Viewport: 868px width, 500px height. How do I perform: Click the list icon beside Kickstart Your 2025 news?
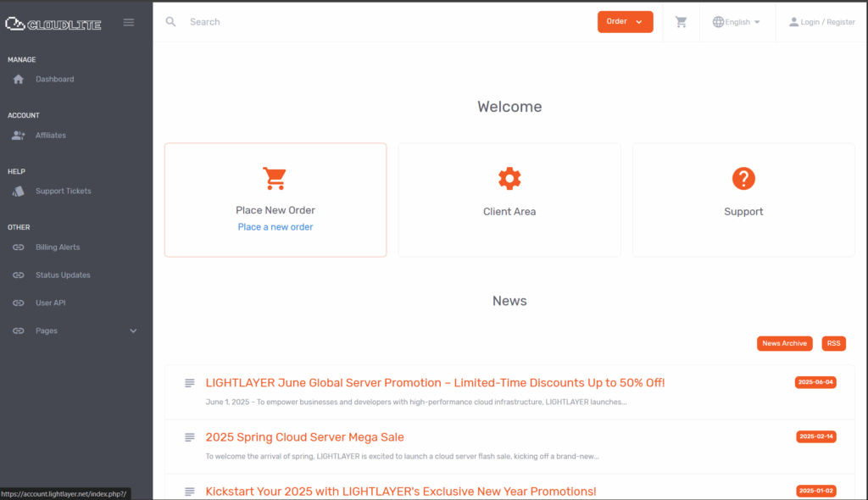point(189,492)
